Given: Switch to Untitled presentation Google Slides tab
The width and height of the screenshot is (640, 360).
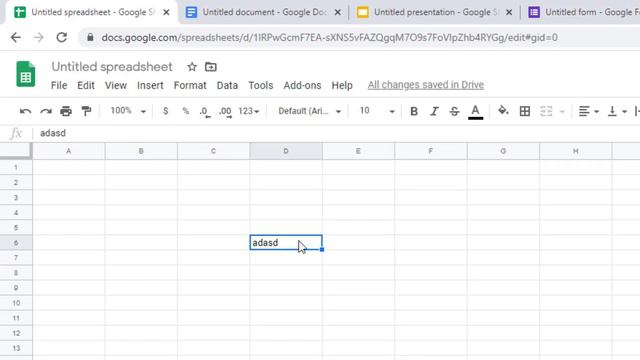Looking at the screenshot, I should pyautogui.click(x=435, y=12).
